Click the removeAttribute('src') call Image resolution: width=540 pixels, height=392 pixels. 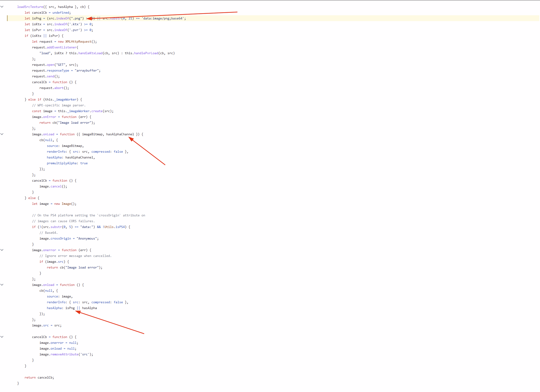point(64,354)
